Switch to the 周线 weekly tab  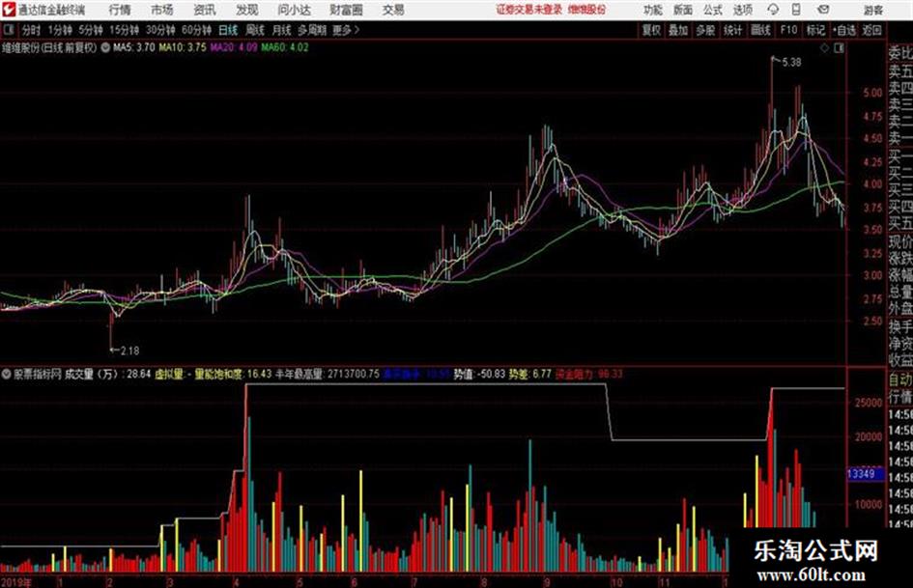click(x=255, y=30)
